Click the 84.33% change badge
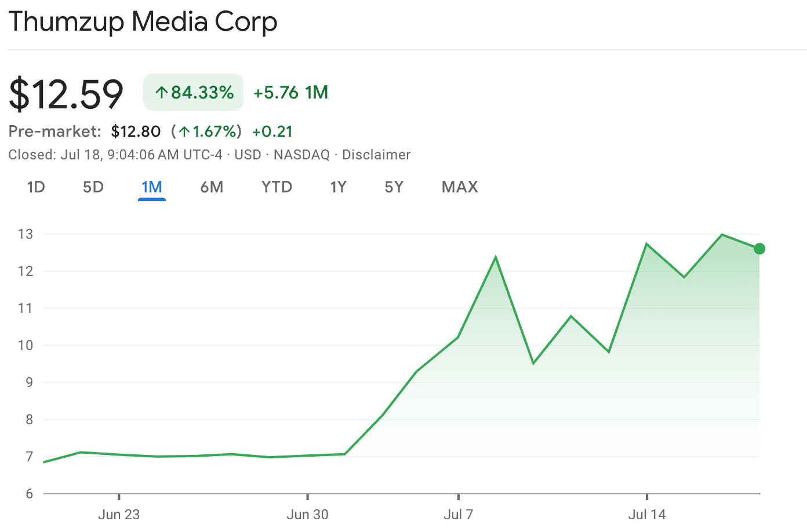The width and height of the screenshot is (807, 532). 194,92
